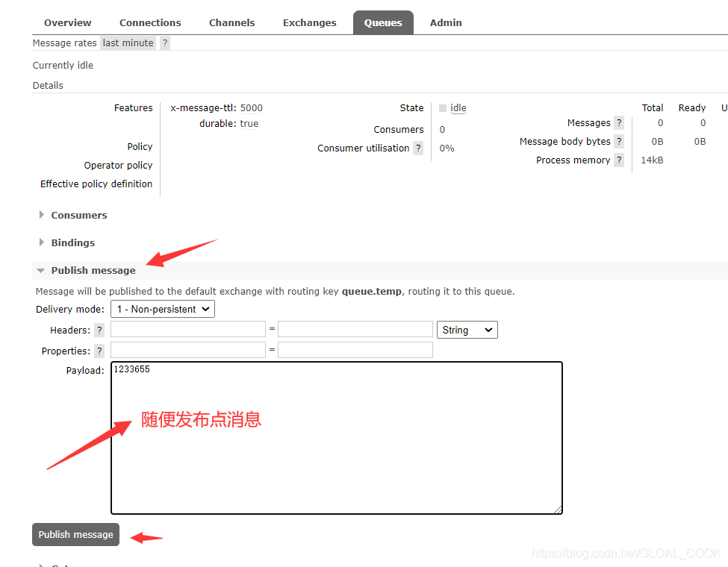
Task: Open the Delivery mode dropdown
Action: [x=163, y=309]
